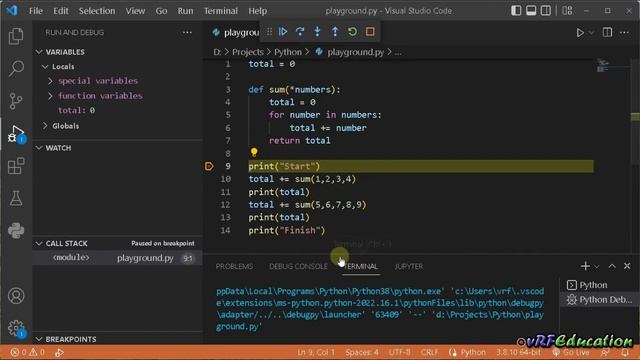Screen dimensions: 640x360
Task: Select the Python Debug terminal
Action: (599, 300)
